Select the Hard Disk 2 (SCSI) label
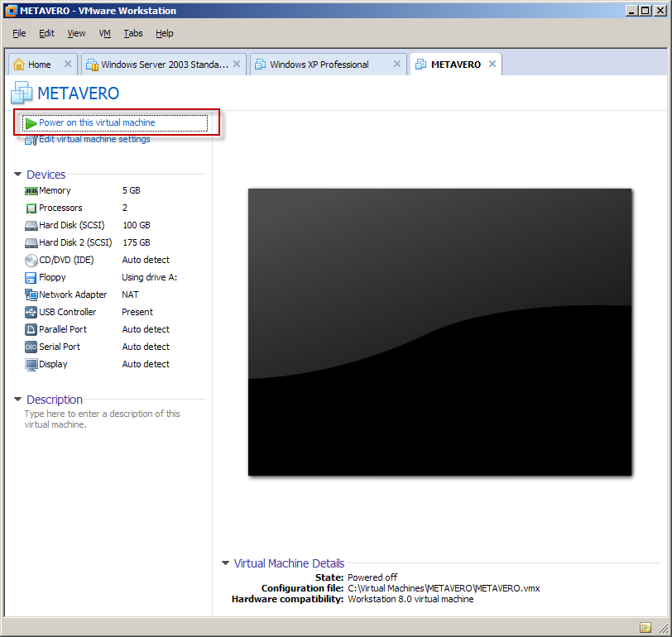The image size is (672, 637). point(75,242)
